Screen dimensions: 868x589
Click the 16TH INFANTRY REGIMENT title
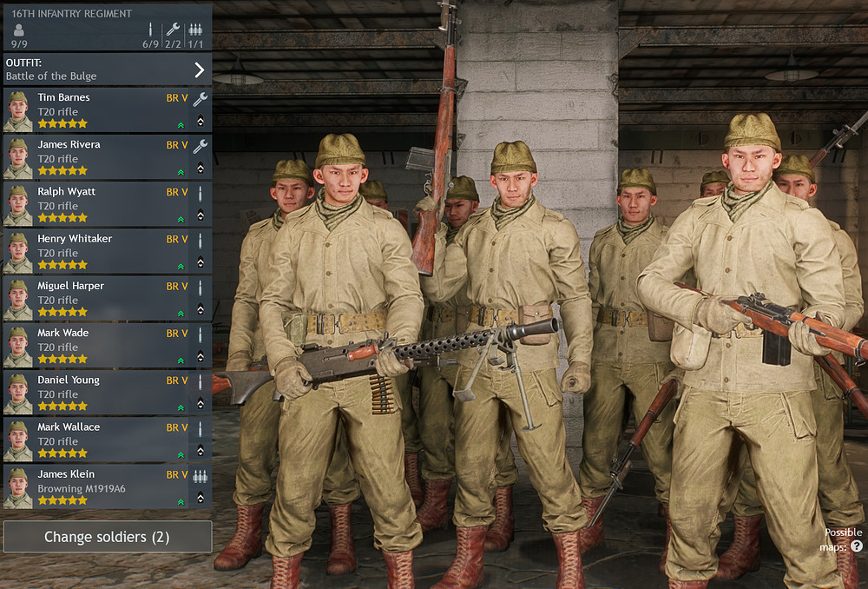[x=71, y=13]
